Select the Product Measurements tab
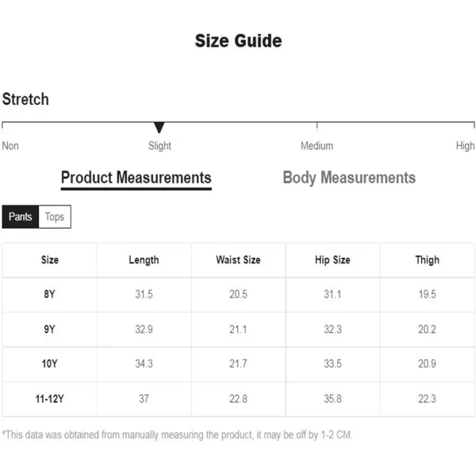The height and width of the screenshot is (476, 476). (136, 178)
